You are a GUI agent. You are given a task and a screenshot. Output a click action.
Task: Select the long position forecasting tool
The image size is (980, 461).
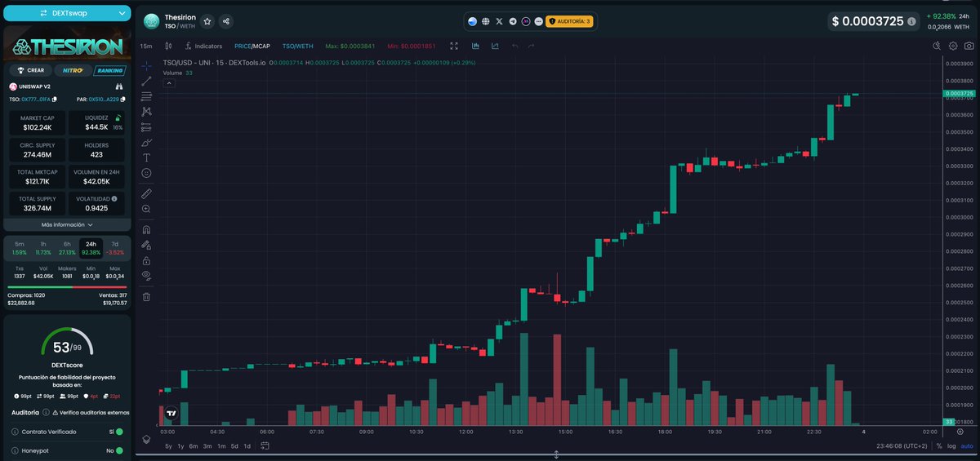pyautogui.click(x=146, y=127)
